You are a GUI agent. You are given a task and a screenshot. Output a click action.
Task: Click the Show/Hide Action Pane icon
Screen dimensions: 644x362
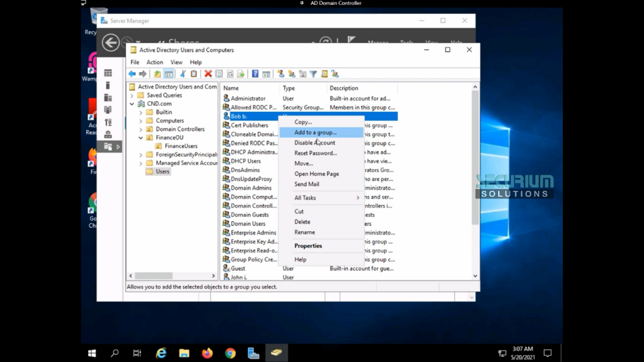pyautogui.click(x=266, y=74)
